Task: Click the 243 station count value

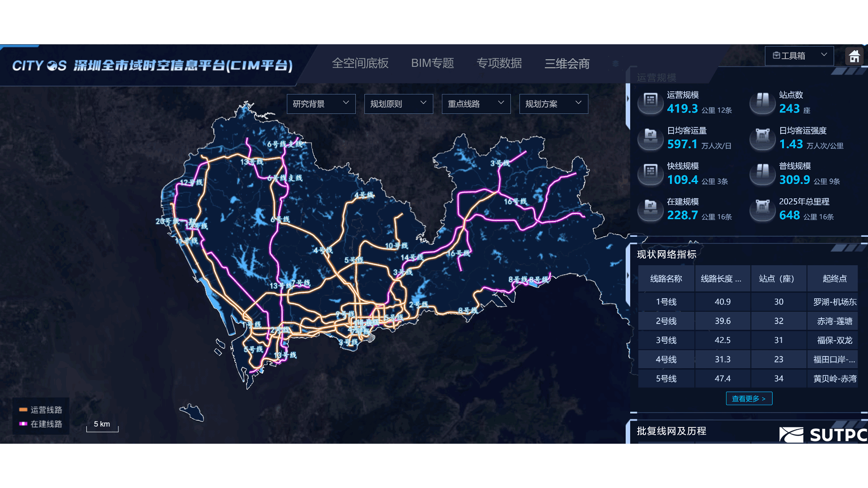Action: coord(789,109)
